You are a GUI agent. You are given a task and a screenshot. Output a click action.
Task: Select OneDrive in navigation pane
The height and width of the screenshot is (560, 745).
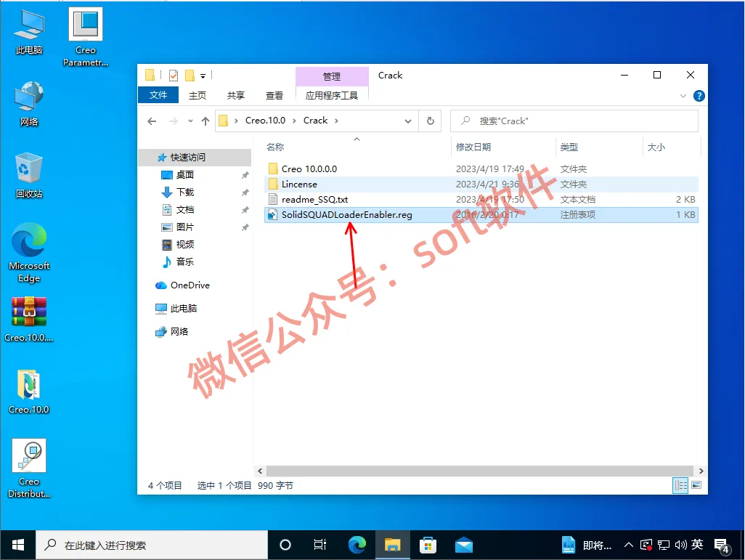click(190, 285)
